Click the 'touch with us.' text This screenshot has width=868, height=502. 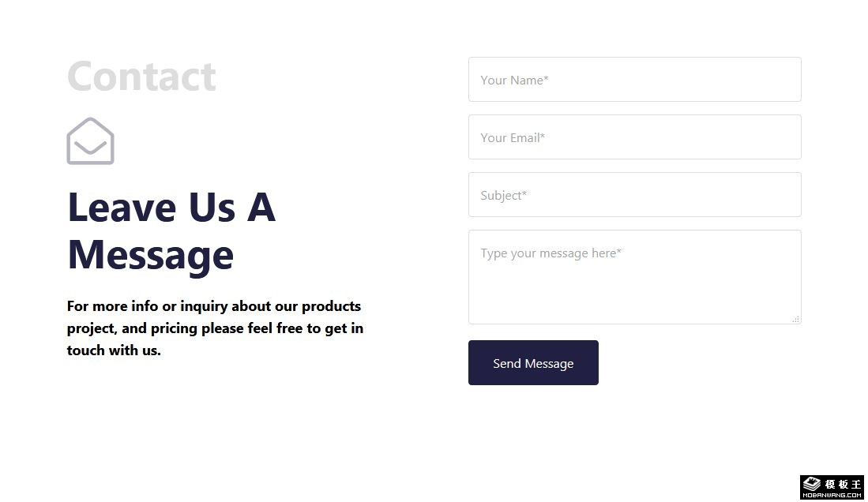coord(114,350)
